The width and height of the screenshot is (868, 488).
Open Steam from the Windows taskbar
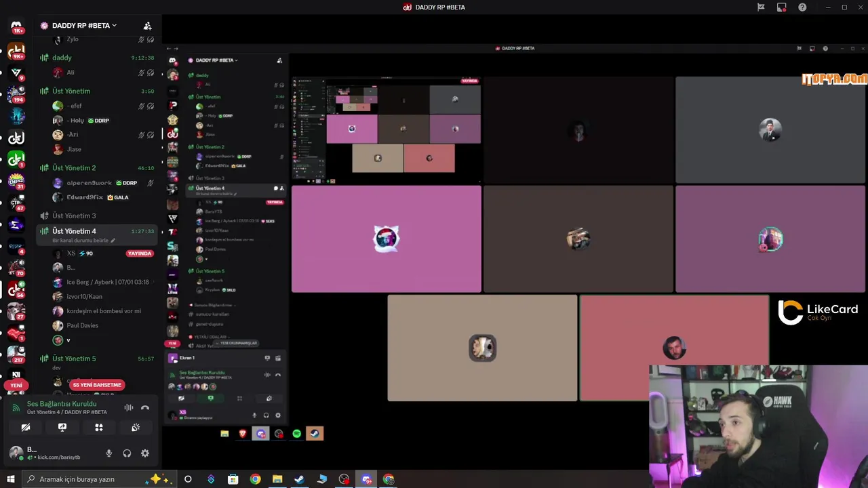(299, 479)
